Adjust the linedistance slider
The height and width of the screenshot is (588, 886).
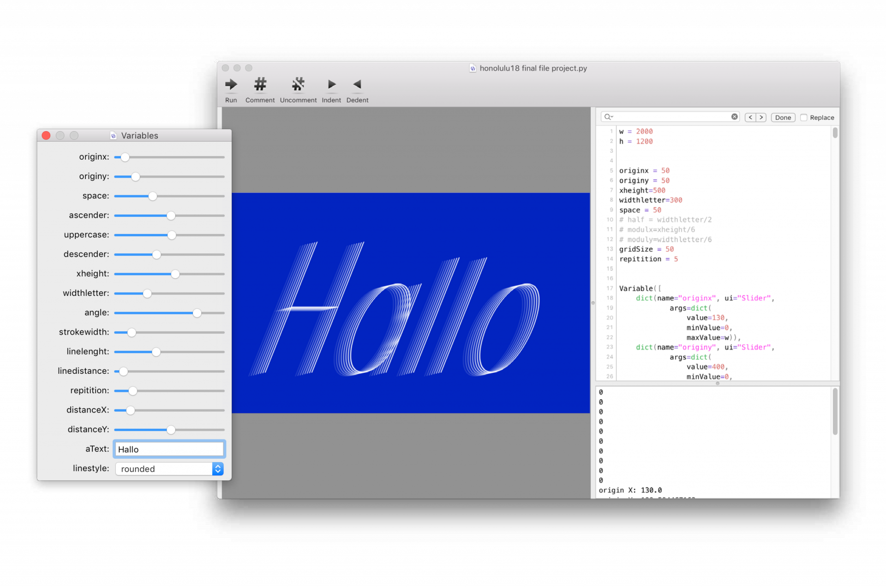tap(169, 371)
